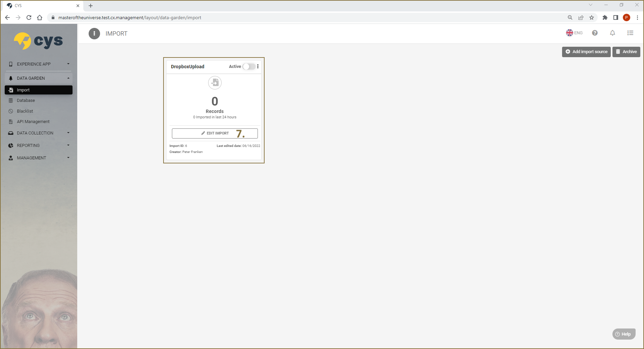Click the IMPORT page heading
Image resolution: width=644 pixels, height=349 pixels.
pos(117,34)
